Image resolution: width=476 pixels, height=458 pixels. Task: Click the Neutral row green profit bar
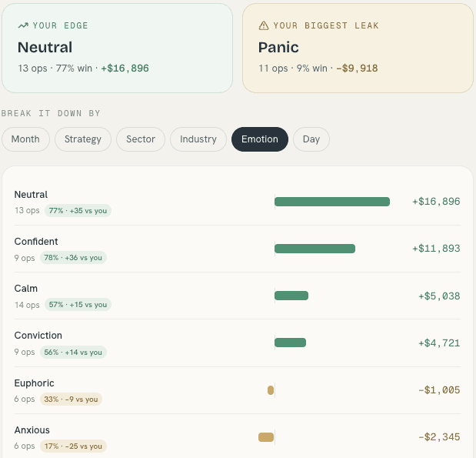pos(332,202)
